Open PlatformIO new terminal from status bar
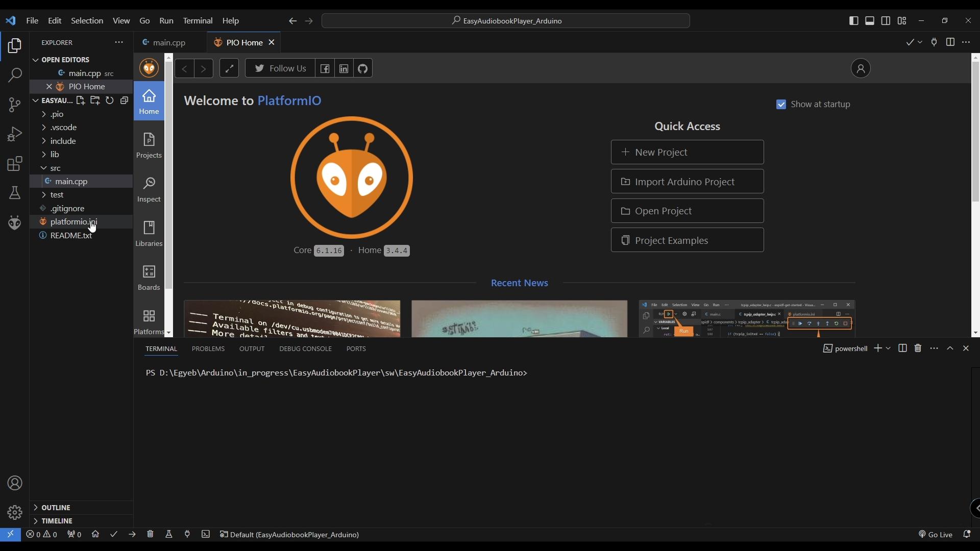 pos(206,534)
